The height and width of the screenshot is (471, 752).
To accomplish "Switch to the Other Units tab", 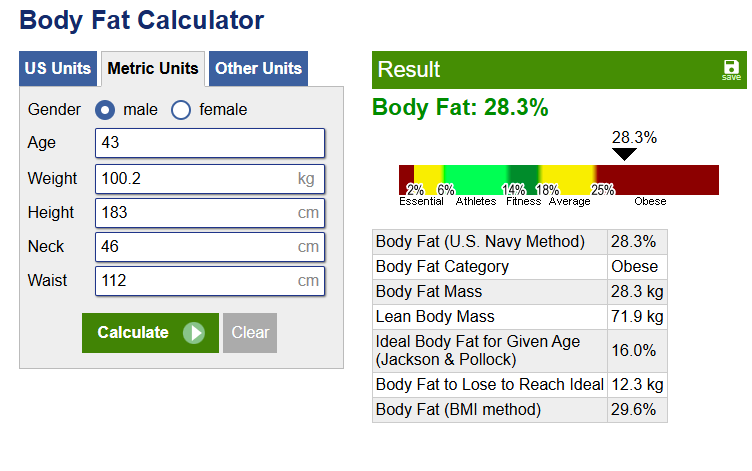I will (258, 69).
